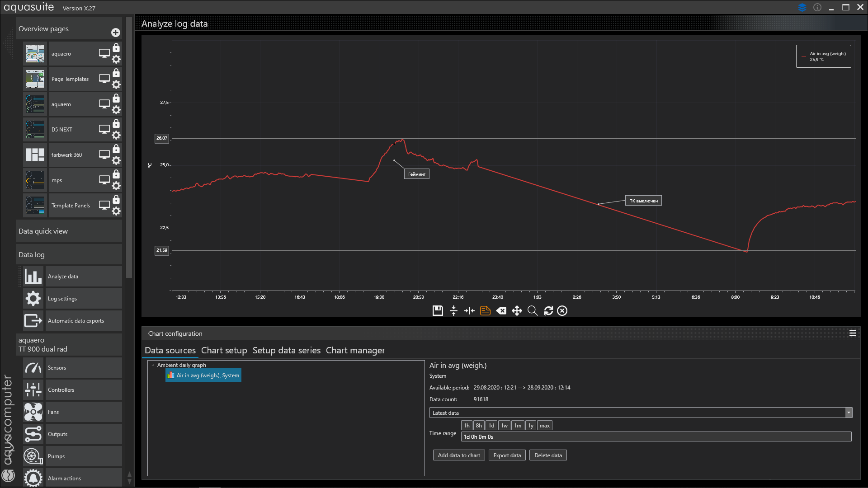Click the delete annotation backspace icon
The image size is (868, 488).
(x=501, y=311)
